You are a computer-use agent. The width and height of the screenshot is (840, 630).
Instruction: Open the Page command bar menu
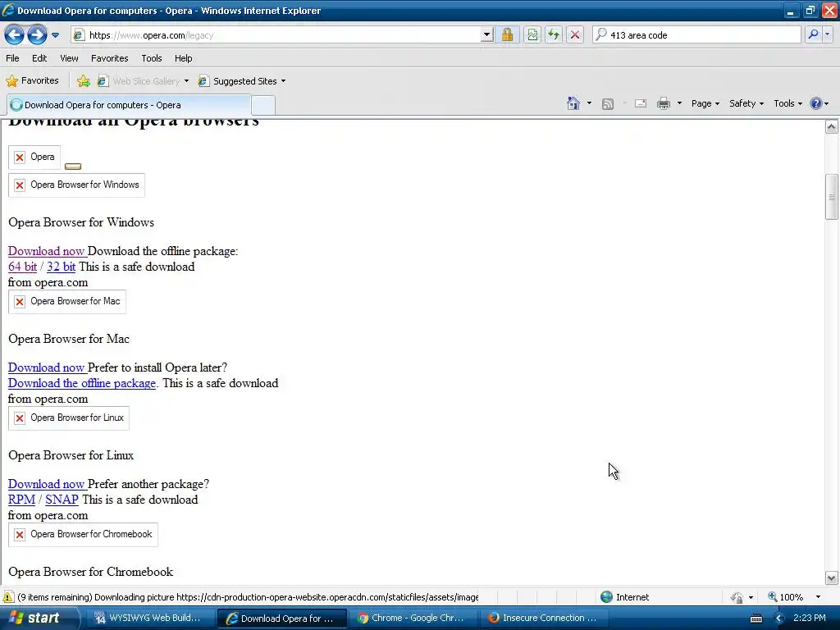point(705,103)
